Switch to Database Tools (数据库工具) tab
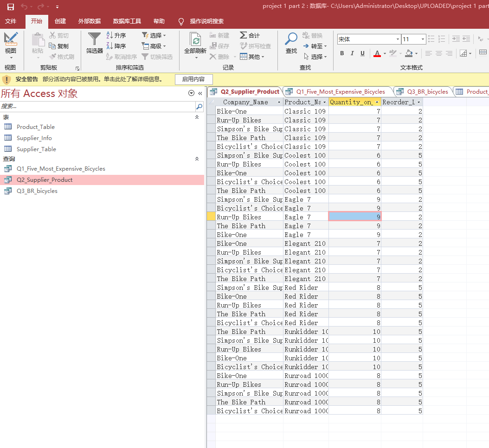The height and width of the screenshot is (448, 489). tap(127, 21)
